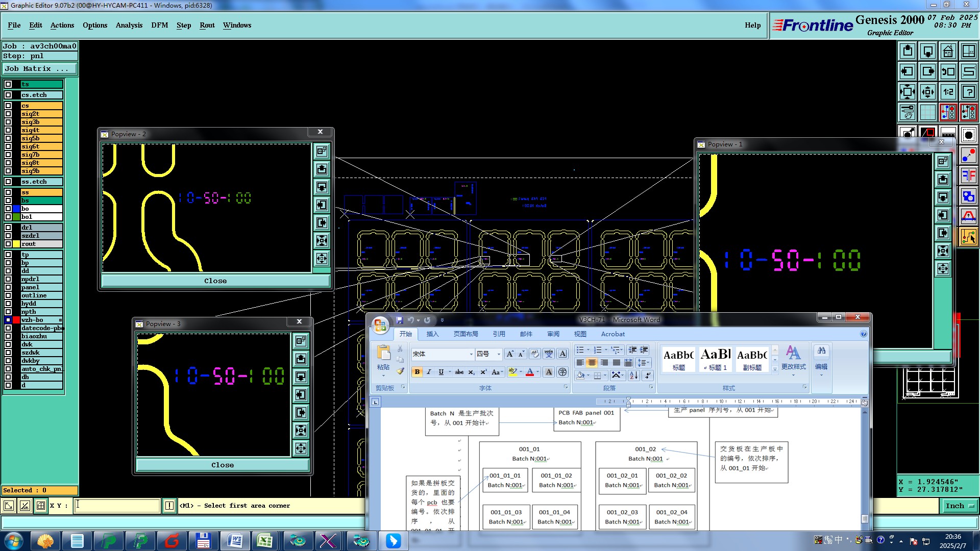Click the mirror F transform icon
This screenshot has height=551, width=980.
coord(968,176)
